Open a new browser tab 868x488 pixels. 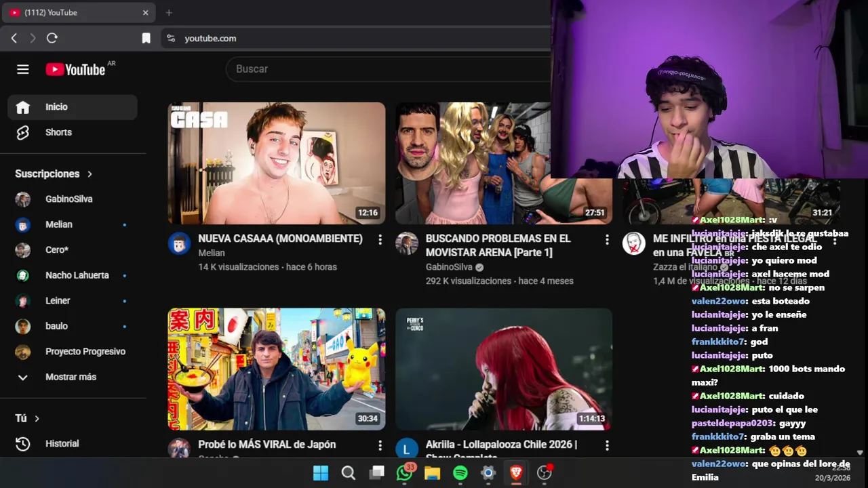(x=169, y=13)
